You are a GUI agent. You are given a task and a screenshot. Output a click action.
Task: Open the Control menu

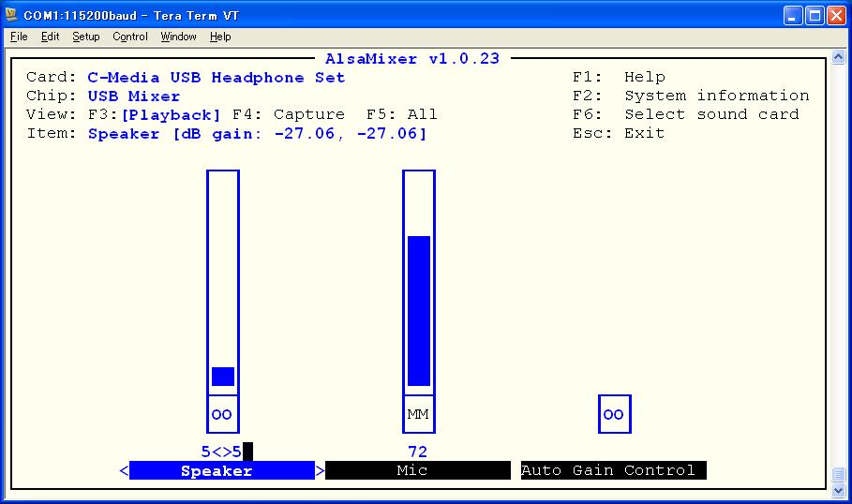click(x=130, y=37)
